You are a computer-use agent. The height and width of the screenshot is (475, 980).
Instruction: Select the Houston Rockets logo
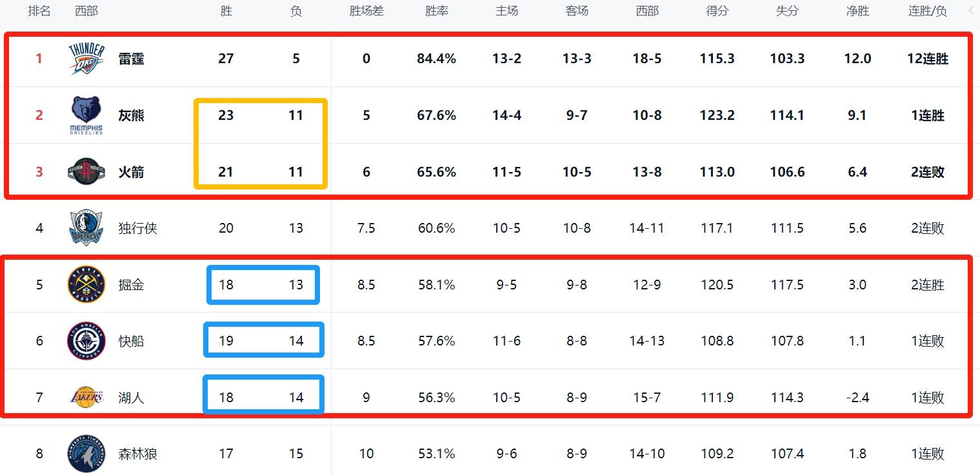pos(86,171)
